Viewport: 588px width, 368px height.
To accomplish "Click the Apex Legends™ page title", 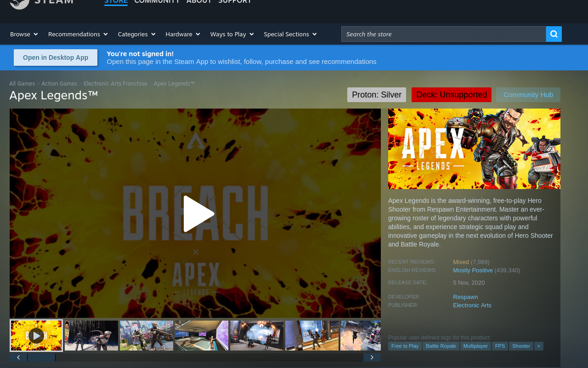I will (x=54, y=95).
